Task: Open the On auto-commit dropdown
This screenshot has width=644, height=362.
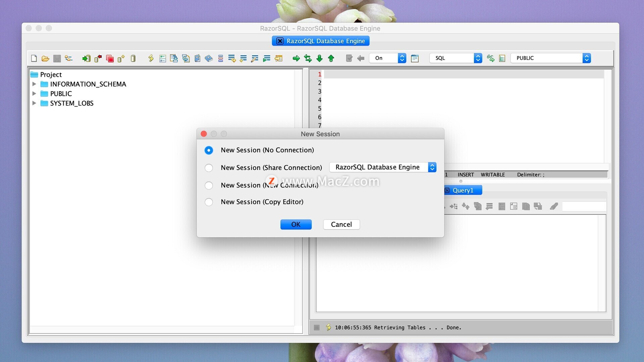Action: (x=388, y=58)
